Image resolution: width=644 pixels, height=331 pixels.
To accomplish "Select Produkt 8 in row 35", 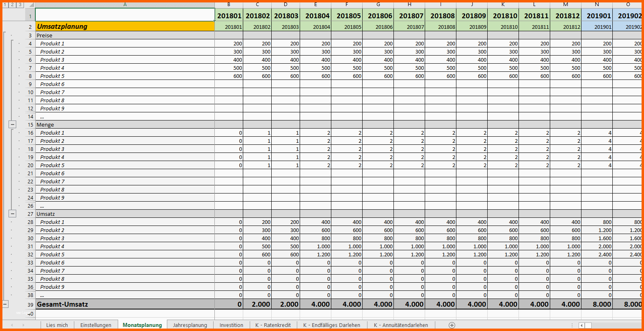I will [x=125, y=279].
